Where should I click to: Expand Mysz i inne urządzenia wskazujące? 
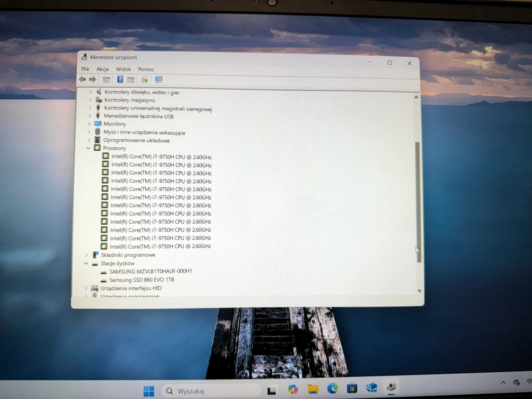click(89, 132)
